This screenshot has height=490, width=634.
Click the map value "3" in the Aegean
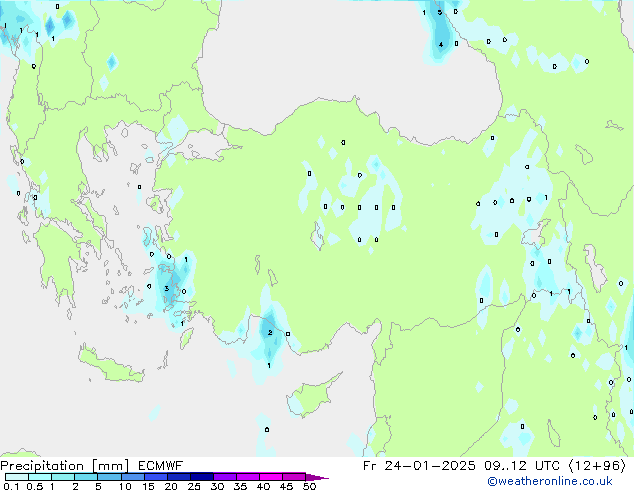[167, 288]
